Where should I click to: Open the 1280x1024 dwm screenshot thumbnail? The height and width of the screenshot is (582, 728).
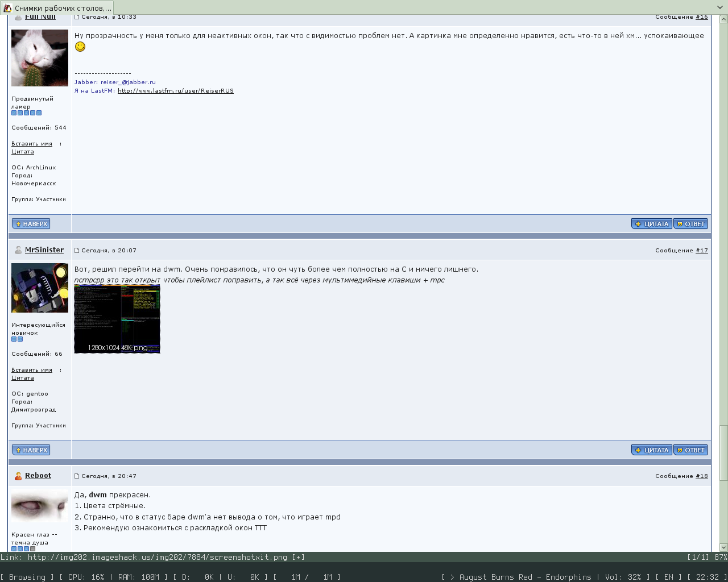pyautogui.click(x=117, y=319)
